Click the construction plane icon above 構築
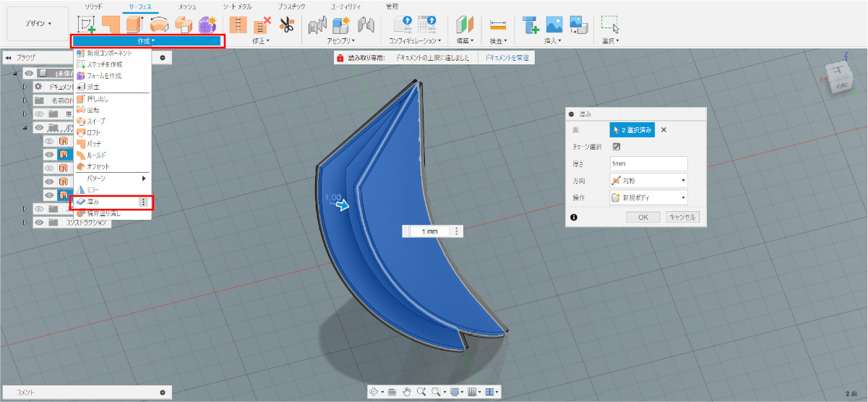The width and height of the screenshot is (868, 402). pos(463,25)
